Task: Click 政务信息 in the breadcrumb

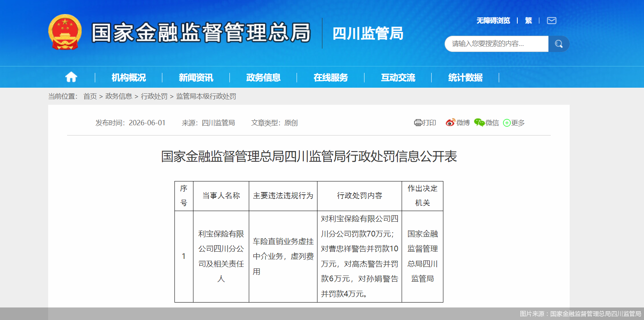Action: [x=119, y=96]
